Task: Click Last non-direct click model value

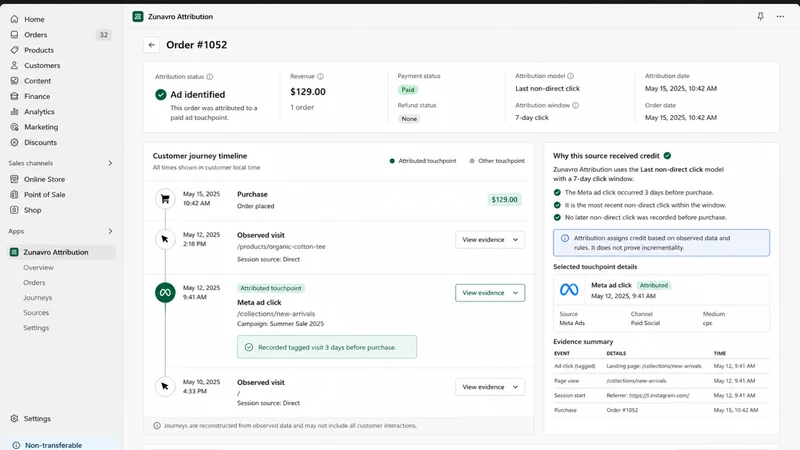Action: coord(547,88)
